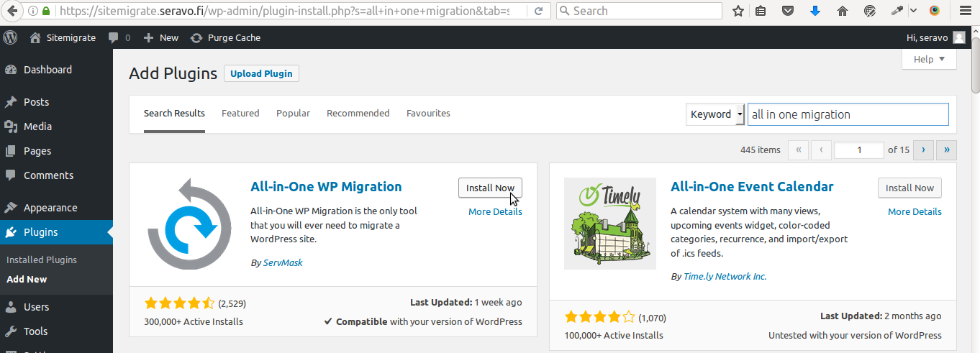Save page to Pocket icon

pos(788,11)
